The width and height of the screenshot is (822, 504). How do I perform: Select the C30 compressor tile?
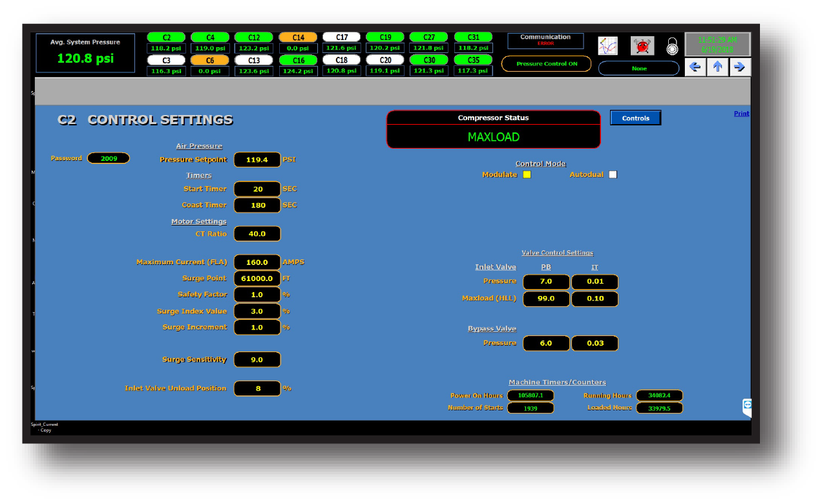[429, 59]
